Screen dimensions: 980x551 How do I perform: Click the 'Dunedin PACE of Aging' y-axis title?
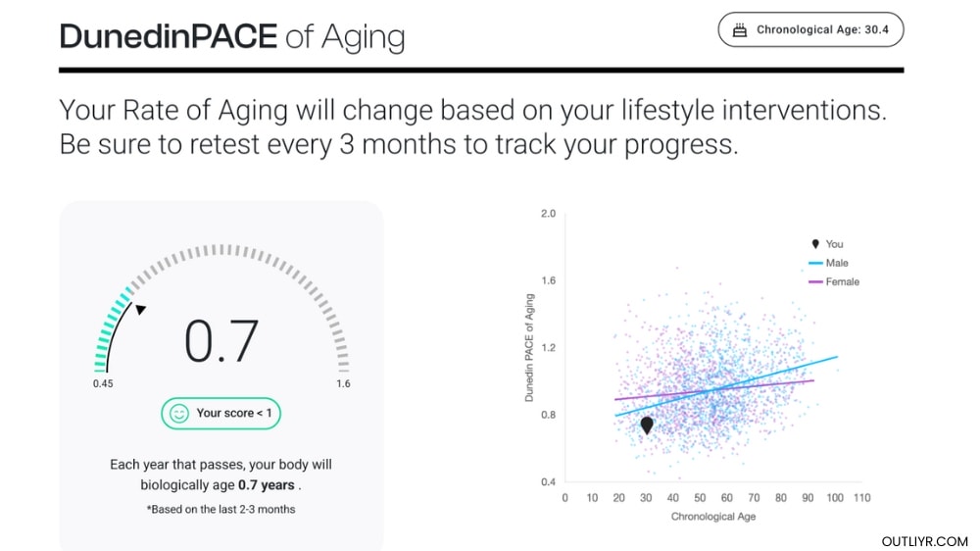click(530, 347)
